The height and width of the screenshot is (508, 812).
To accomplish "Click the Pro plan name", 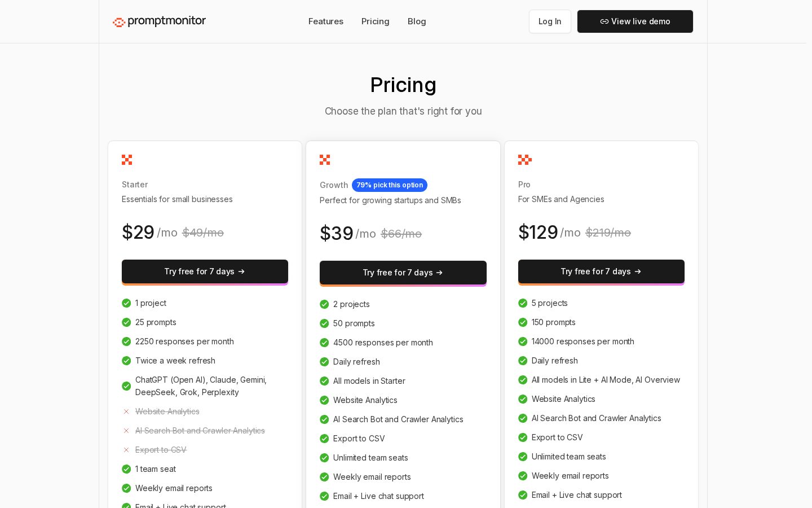I will 524,185.
